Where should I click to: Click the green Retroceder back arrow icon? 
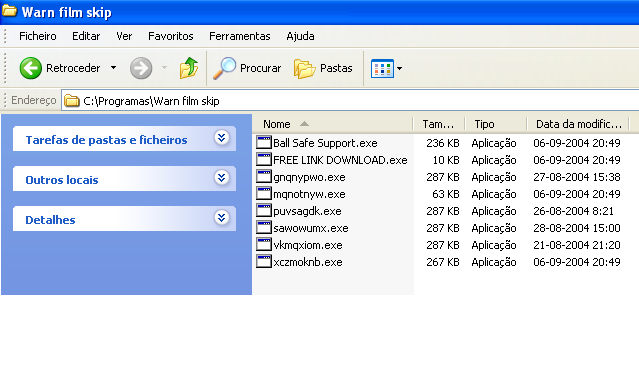31,68
